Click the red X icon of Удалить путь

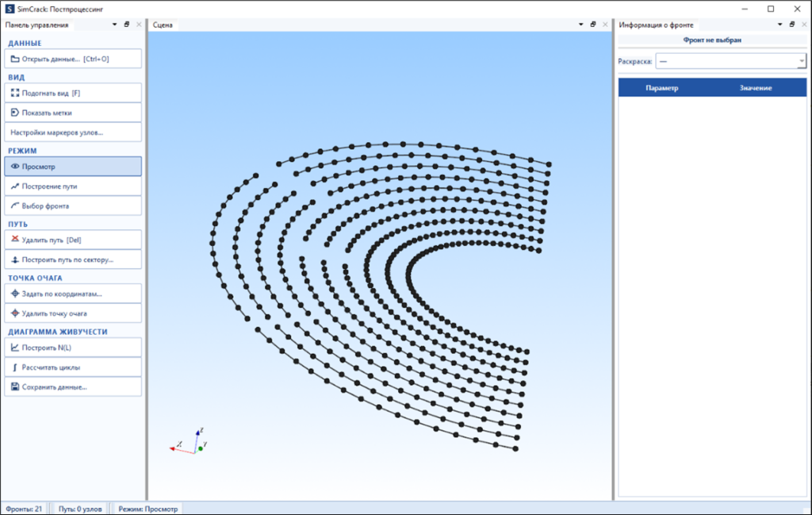(x=15, y=239)
